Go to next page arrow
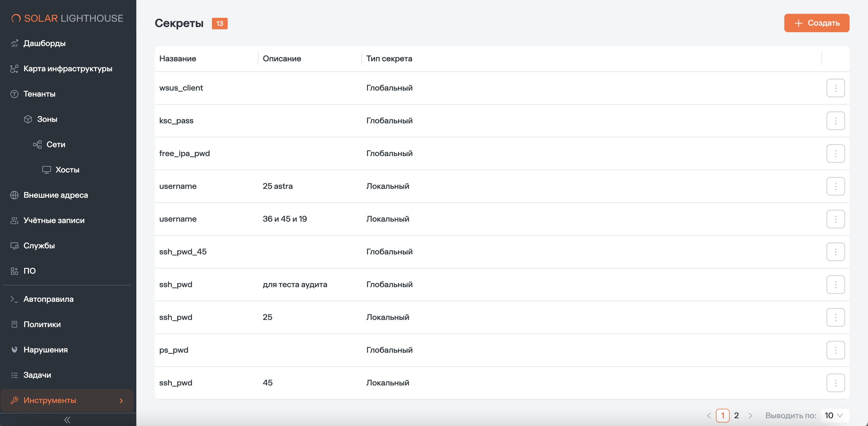 (x=750, y=416)
